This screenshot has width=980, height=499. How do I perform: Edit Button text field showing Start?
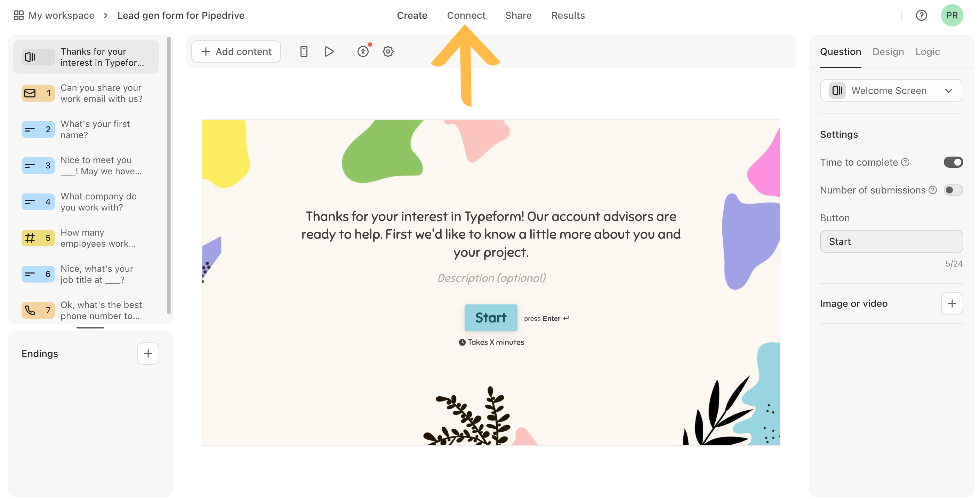coord(891,241)
